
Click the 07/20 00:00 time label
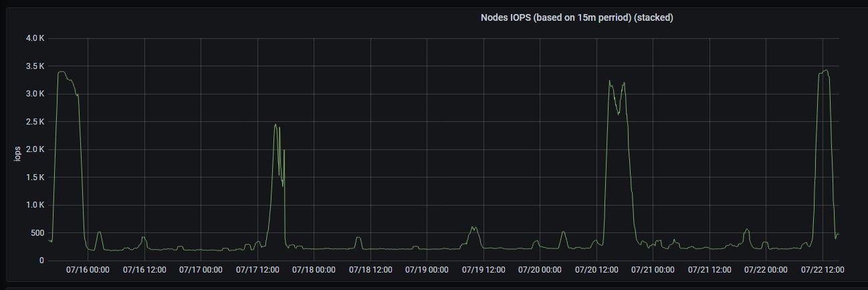point(540,270)
